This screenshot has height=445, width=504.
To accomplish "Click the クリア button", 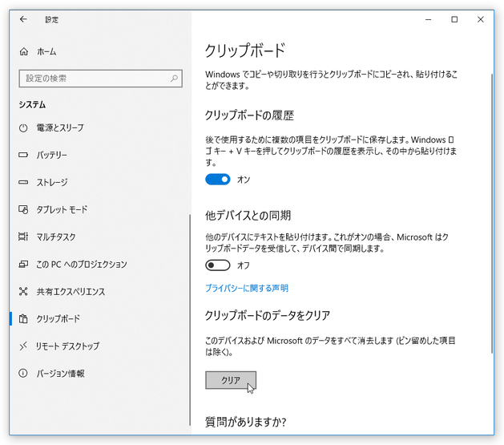I will pos(231,380).
